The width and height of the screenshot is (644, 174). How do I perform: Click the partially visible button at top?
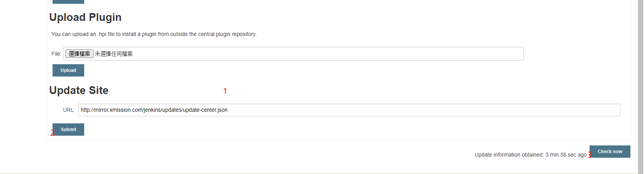coord(68,2)
